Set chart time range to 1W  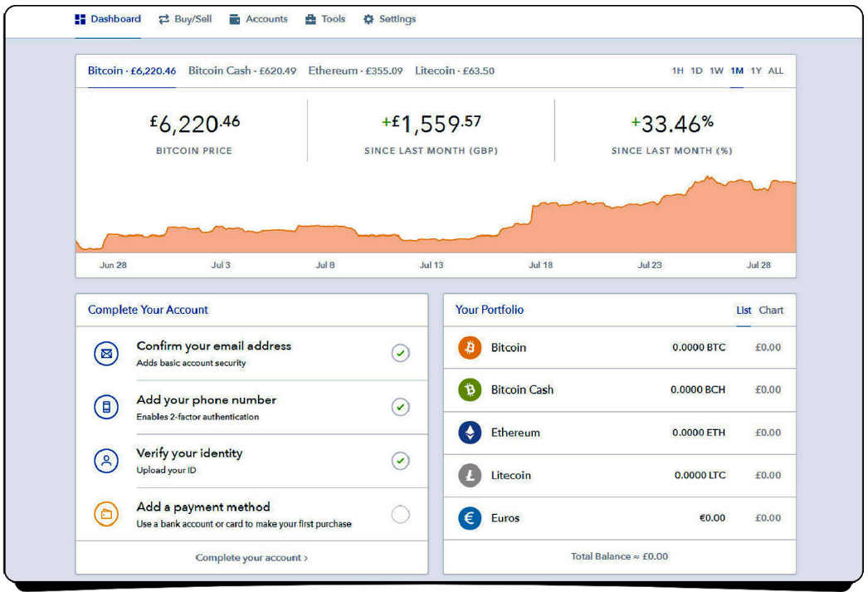(x=716, y=71)
